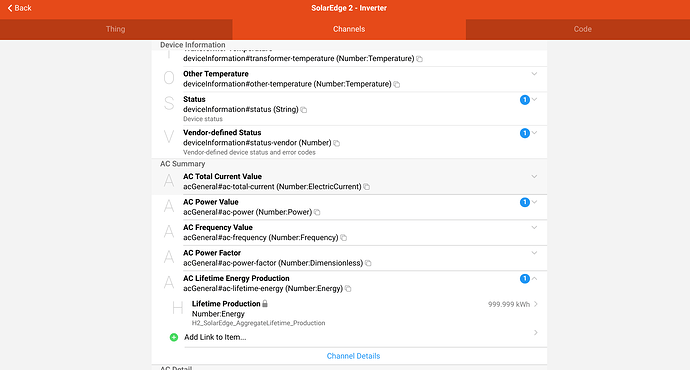Click the Device status description text
690x370 pixels.
coord(203,119)
